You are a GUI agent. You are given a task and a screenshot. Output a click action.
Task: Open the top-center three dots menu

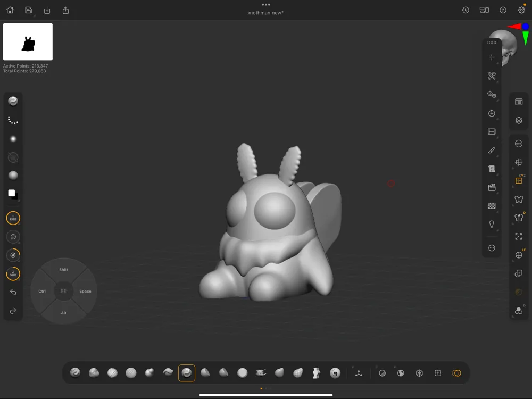(266, 5)
